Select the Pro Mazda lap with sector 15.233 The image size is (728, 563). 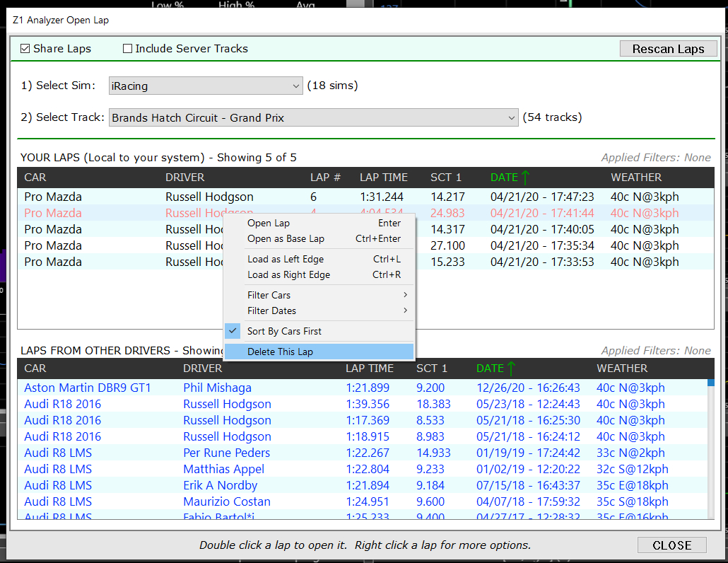coord(365,262)
